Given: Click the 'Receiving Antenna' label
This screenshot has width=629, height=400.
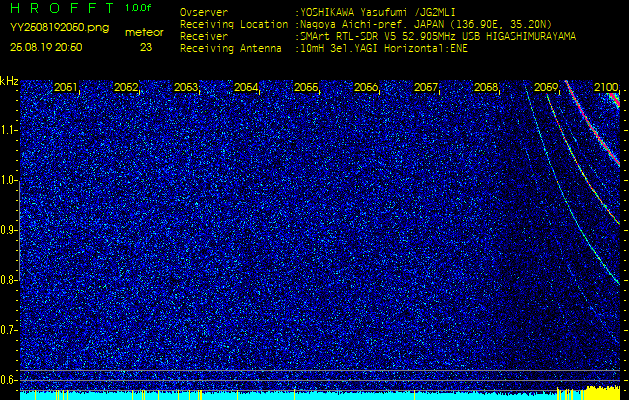Looking at the screenshot, I should (231, 49).
